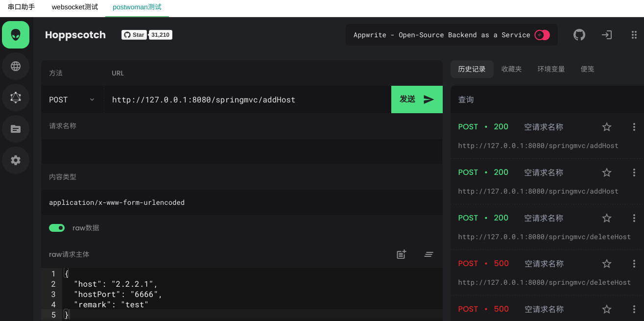Click the prettify lines icon above raw body
The image size is (644, 321).
[x=429, y=254]
